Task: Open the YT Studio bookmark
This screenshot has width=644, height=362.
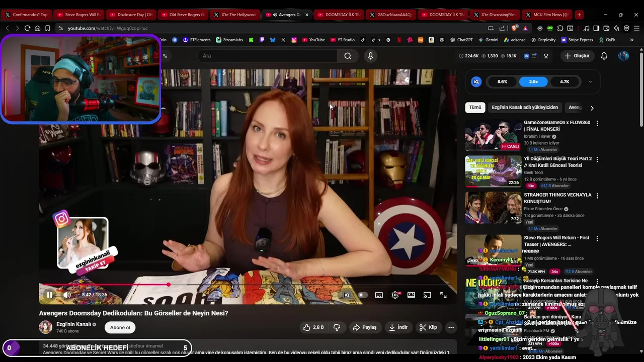Action: (x=342, y=40)
